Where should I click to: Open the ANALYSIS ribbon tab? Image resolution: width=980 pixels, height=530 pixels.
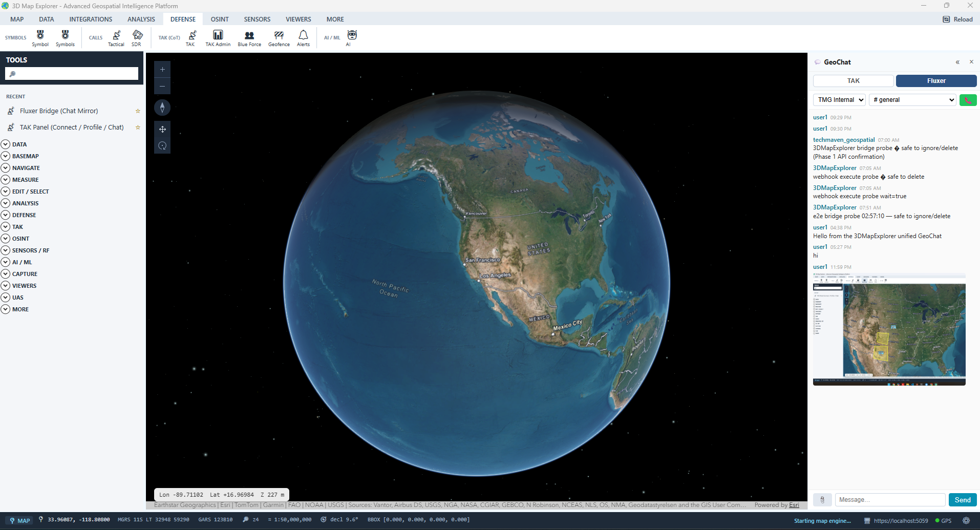pyautogui.click(x=141, y=19)
